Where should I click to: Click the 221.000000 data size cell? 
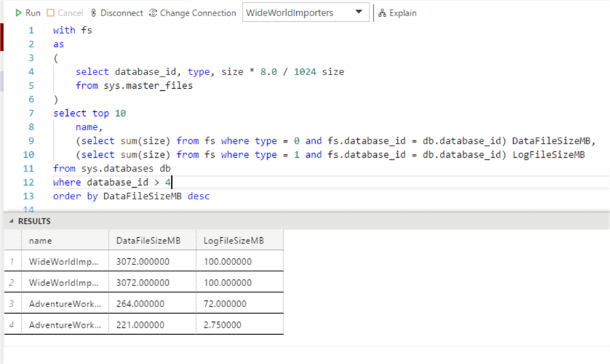(x=143, y=325)
